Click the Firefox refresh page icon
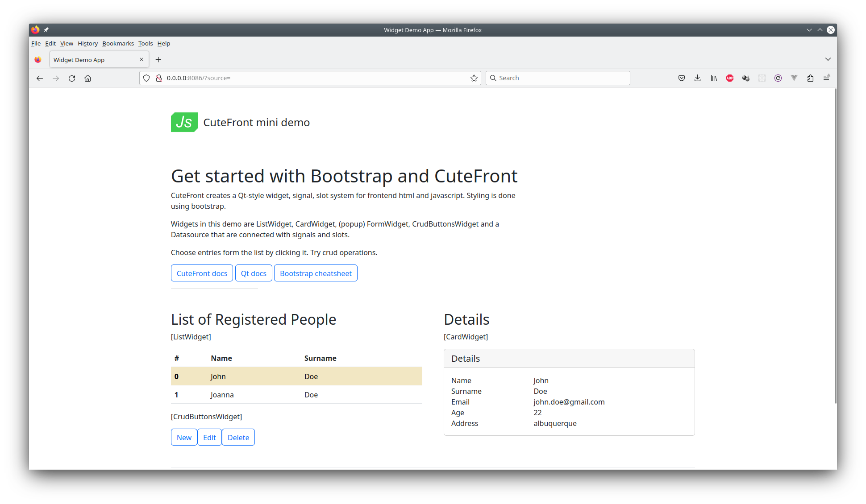Viewport: 866px width, 504px height. (x=71, y=78)
